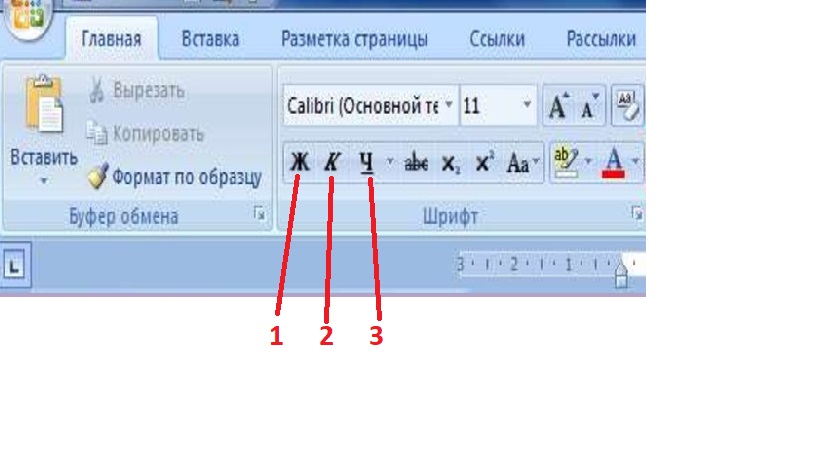Click the Copy (Копировать) icon
This screenshot has height=467, width=817.
pos(97,133)
